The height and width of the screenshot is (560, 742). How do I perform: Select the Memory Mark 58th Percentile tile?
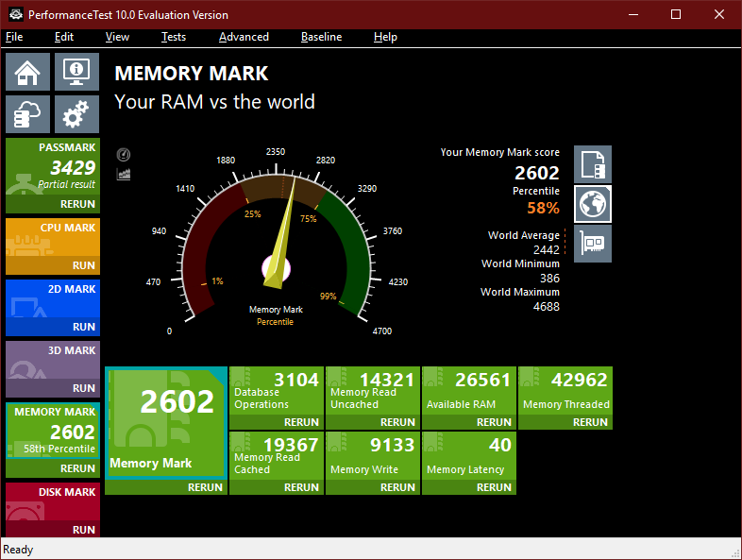(x=53, y=431)
